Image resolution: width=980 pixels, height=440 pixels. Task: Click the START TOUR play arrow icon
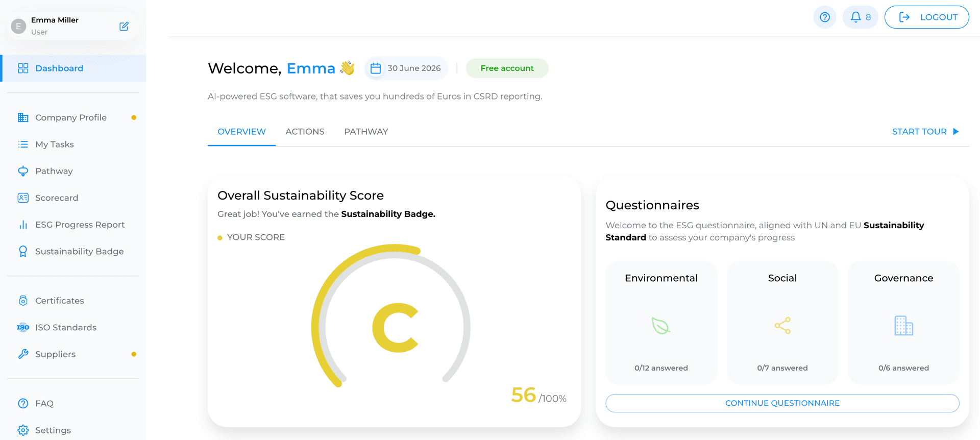click(956, 132)
